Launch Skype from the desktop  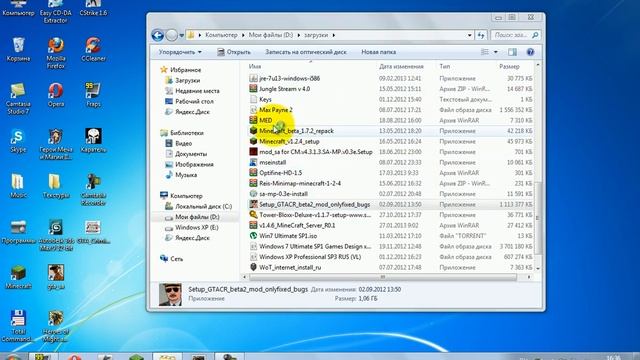pos(18,140)
